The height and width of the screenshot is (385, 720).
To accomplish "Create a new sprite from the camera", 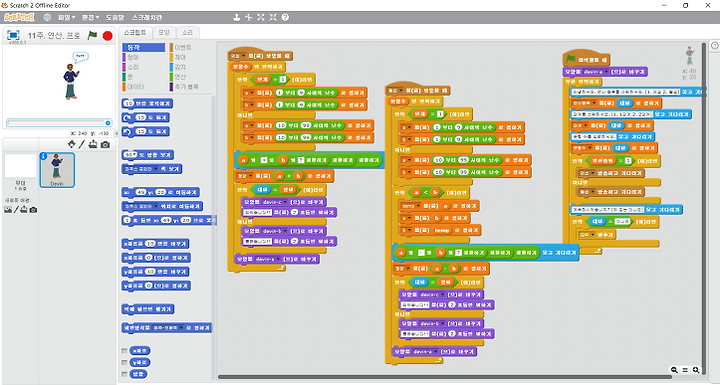I will pos(105,145).
